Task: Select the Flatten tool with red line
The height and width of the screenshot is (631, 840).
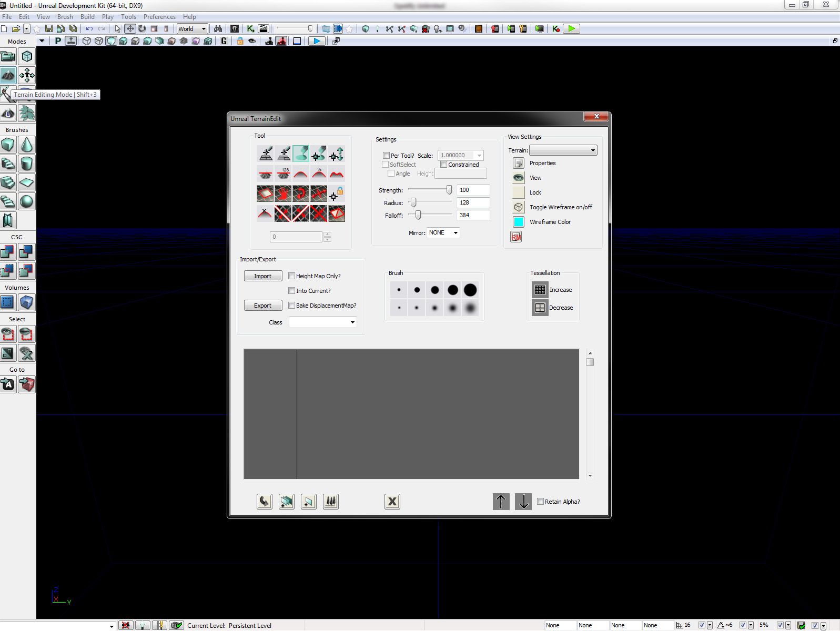Action: click(x=266, y=174)
